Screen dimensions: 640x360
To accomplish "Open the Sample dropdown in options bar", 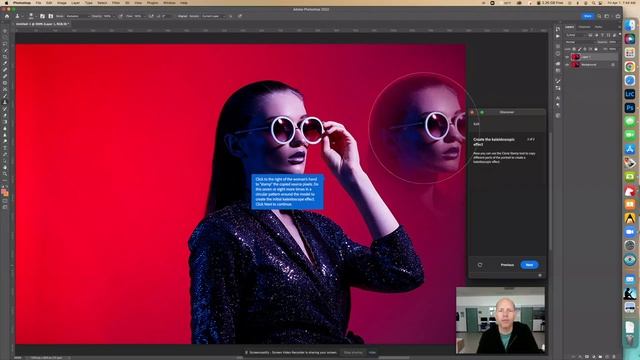I will point(213,16).
